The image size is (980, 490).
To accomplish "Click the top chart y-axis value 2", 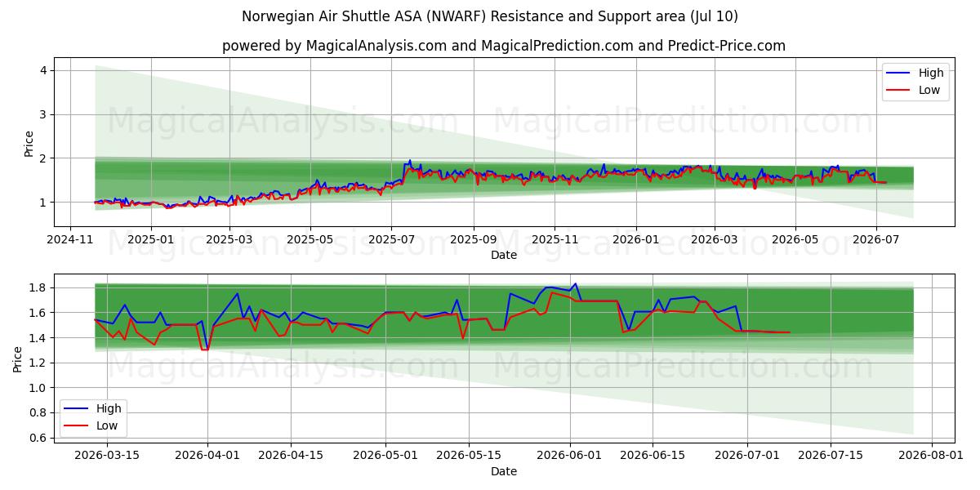I will [x=43, y=158].
